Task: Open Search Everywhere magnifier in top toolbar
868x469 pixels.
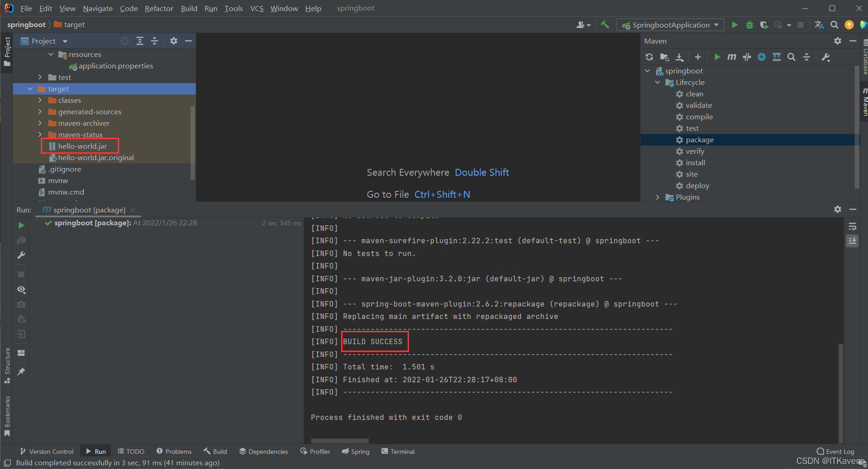Action: point(835,25)
